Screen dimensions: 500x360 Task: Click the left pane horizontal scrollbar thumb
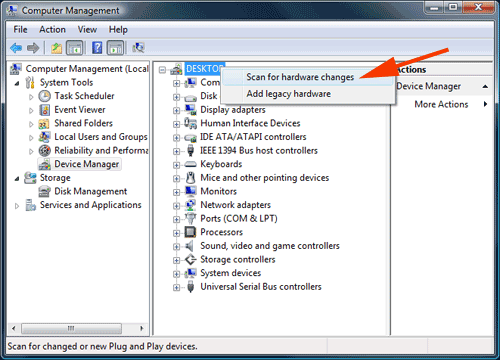tap(71, 329)
